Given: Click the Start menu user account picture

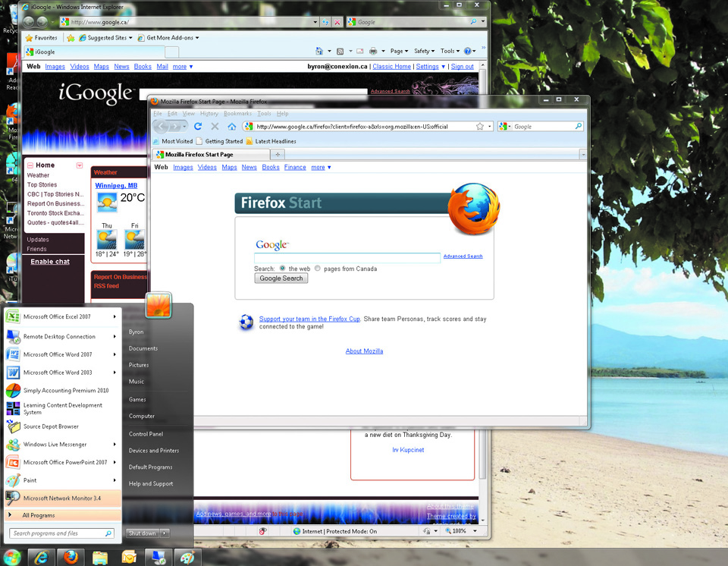Looking at the screenshot, I should (x=158, y=305).
